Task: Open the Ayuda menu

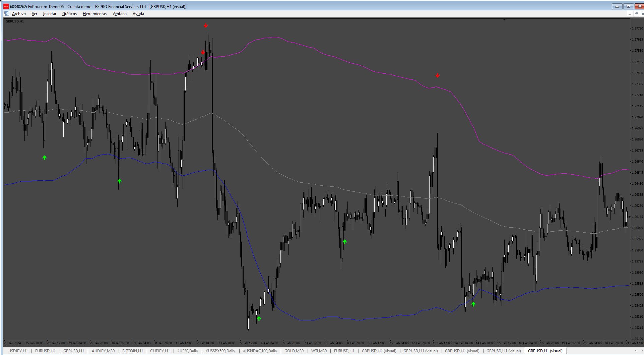Action: [138, 14]
